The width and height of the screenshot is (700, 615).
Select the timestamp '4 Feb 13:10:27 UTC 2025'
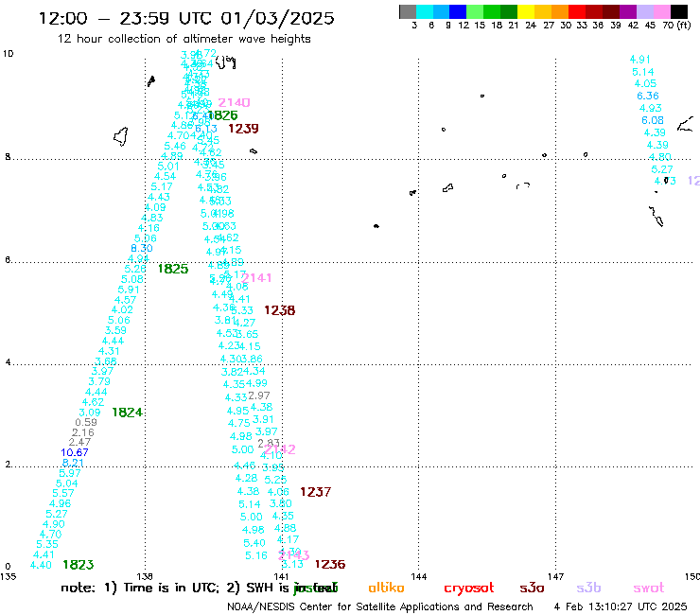pyautogui.click(x=621, y=606)
